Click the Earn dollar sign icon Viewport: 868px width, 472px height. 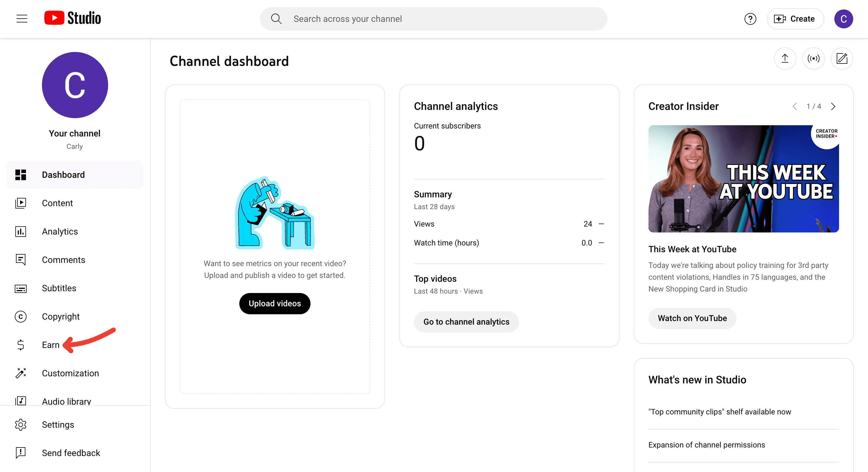point(21,345)
